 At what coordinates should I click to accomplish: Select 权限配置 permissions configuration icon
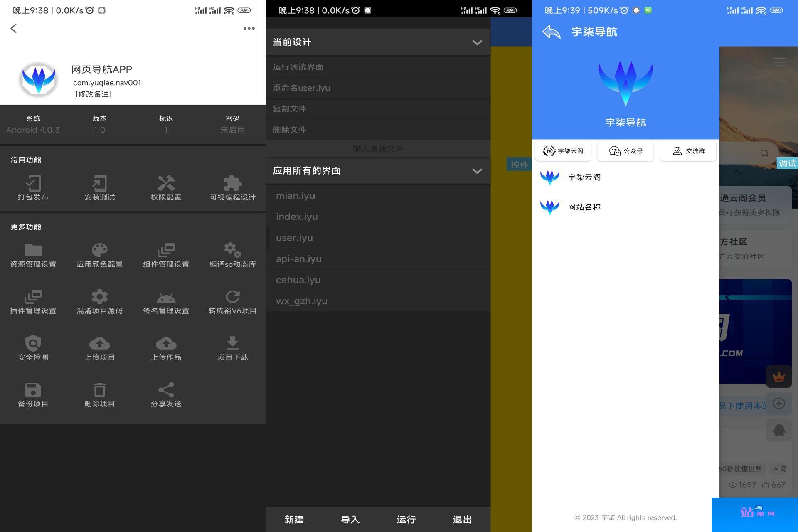[166, 184]
